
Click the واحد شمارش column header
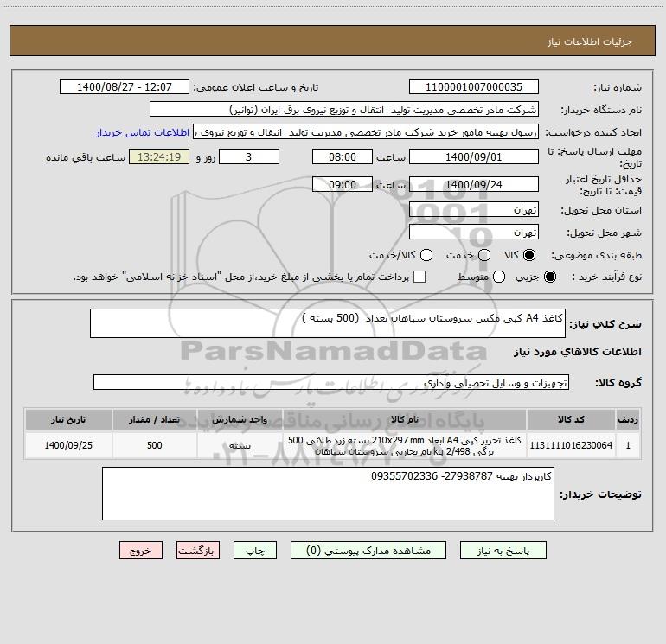(240, 419)
